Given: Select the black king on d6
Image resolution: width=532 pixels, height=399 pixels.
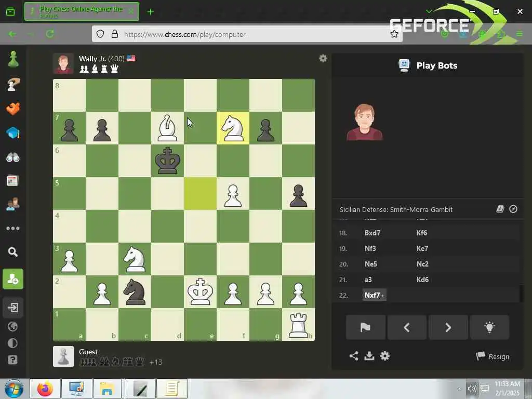Looking at the screenshot, I should [x=167, y=161].
